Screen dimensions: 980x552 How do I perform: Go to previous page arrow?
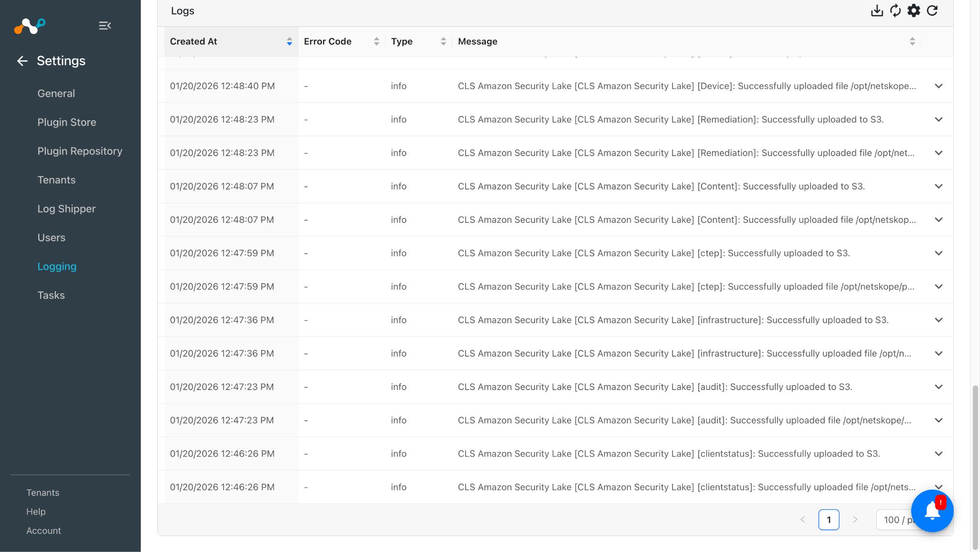point(803,520)
